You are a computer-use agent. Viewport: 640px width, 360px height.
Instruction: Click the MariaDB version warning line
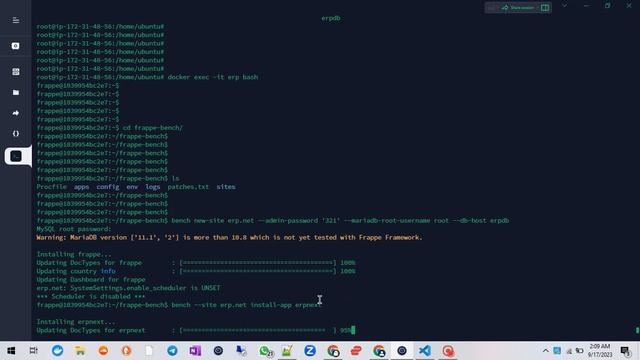[x=229, y=237]
